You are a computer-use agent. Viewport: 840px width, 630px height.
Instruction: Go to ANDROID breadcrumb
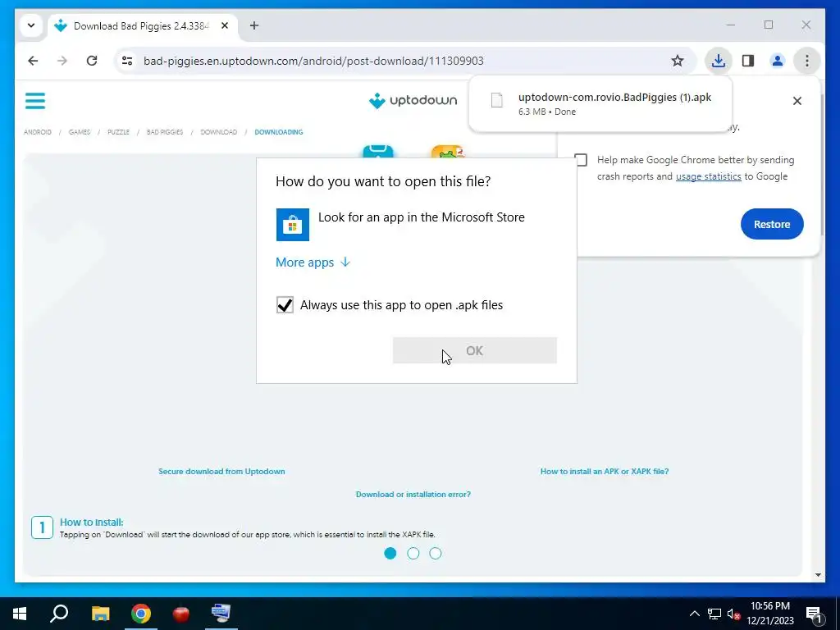click(38, 132)
